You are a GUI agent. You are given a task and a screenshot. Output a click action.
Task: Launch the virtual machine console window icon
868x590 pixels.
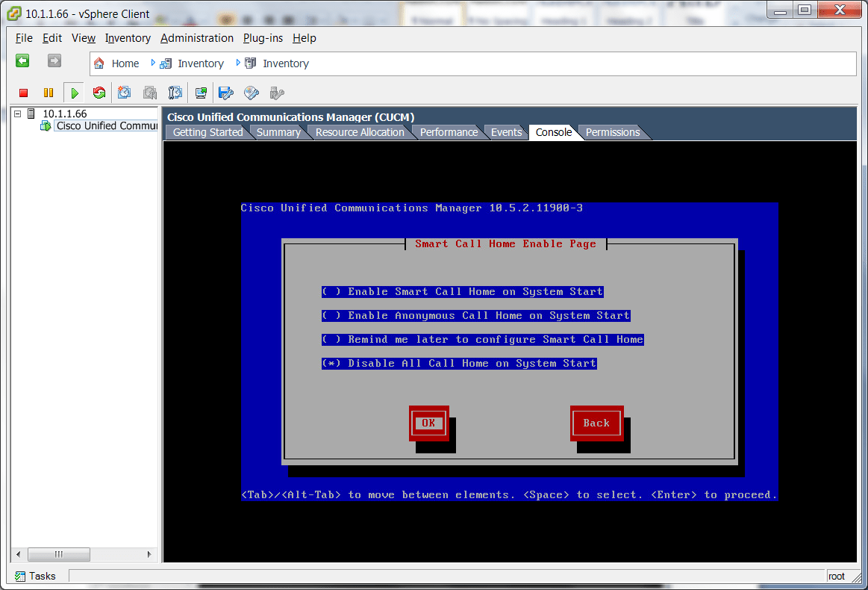[201, 93]
